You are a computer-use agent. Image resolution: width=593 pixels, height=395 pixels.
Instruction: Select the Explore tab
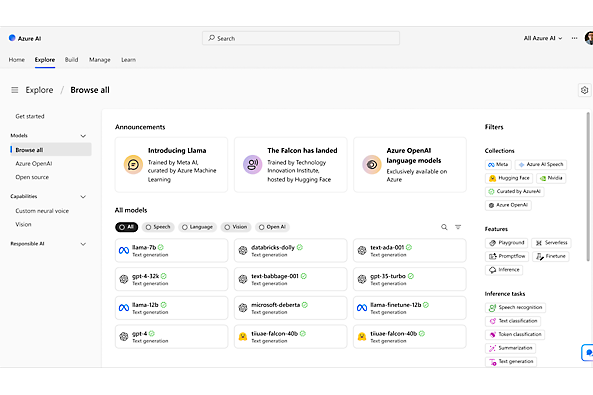45,60
